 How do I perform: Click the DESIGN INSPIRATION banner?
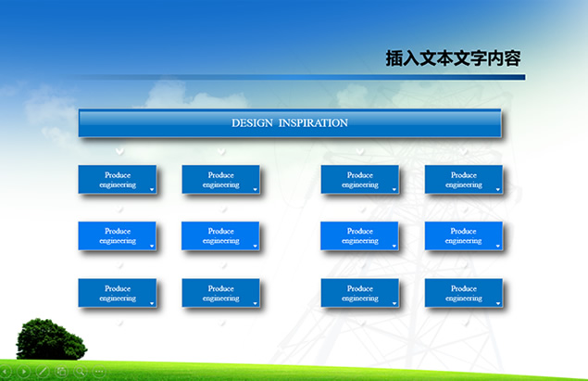tap(290, 123)
